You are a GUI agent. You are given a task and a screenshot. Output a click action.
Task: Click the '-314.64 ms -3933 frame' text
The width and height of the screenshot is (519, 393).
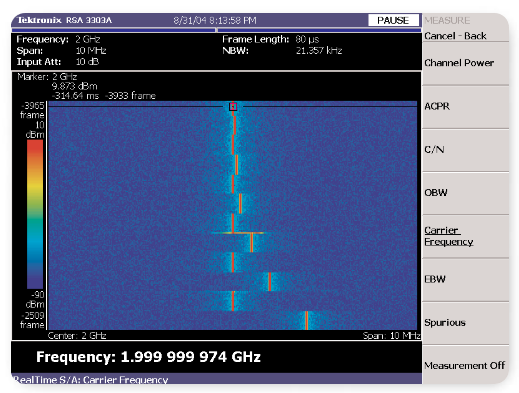click(x=104, y=96)
